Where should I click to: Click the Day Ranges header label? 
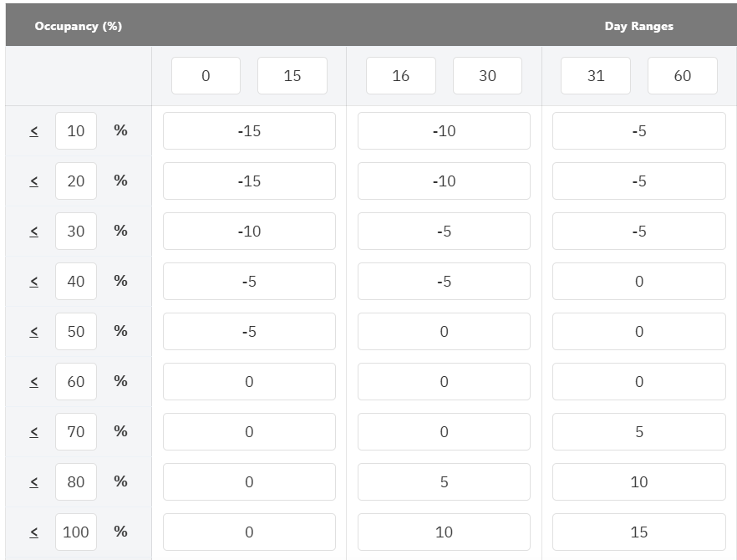[x=638, y=26]
